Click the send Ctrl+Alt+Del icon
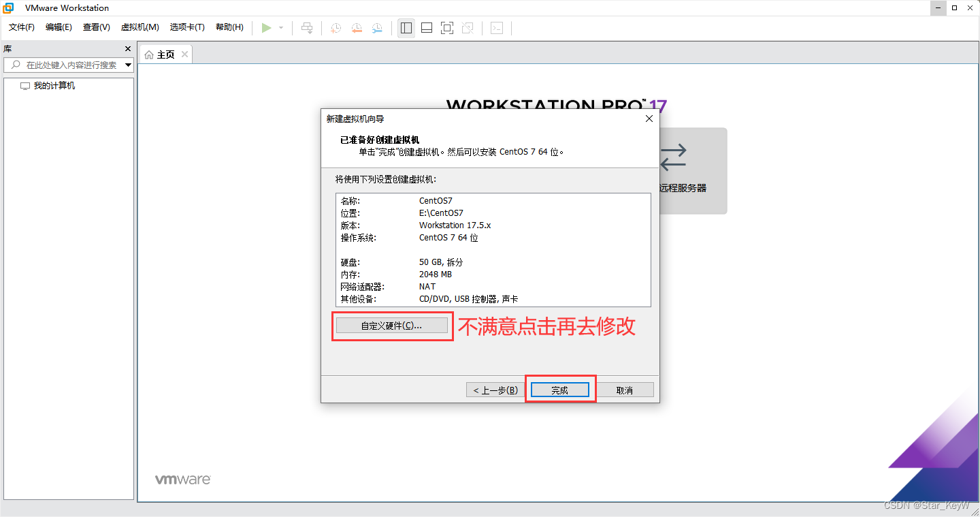The image size is (980, 517). point(307,28)
